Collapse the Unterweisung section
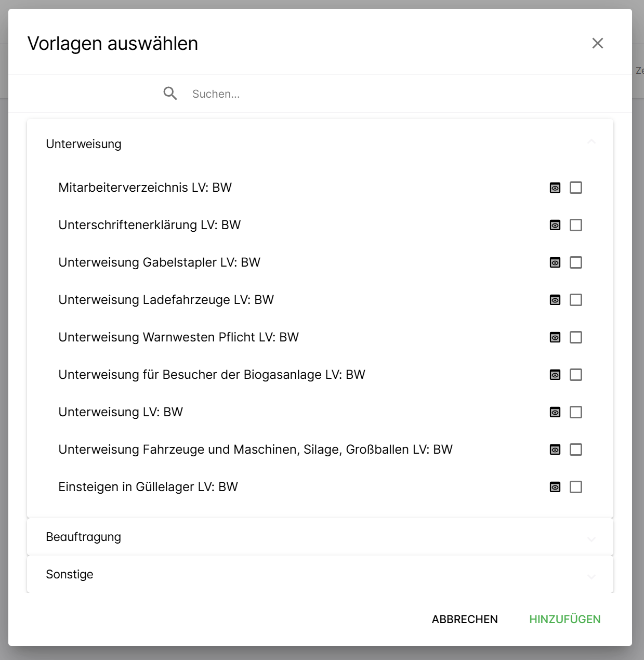644x660 pixels. tap(591, 142)
